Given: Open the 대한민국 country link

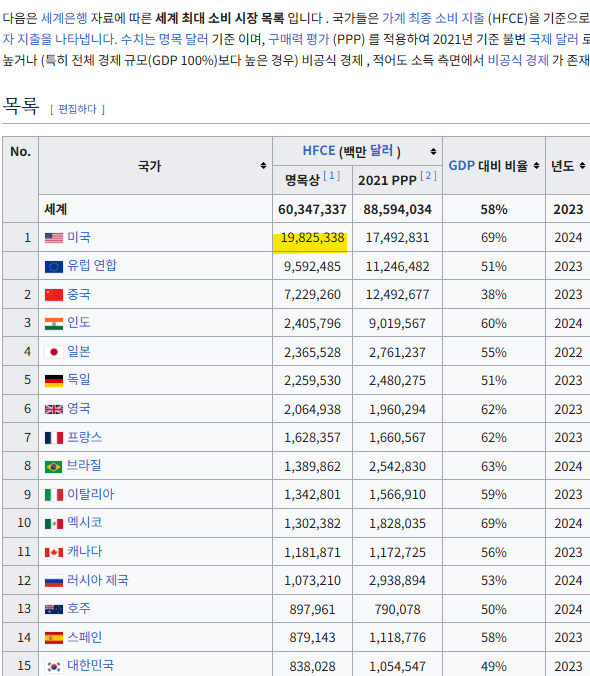Looking at the screenshot, I should click(x=91, y=665).
